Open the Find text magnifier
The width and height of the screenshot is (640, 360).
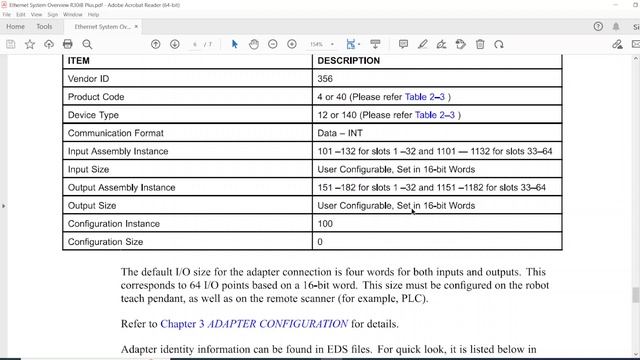click(x=87, y=44)
